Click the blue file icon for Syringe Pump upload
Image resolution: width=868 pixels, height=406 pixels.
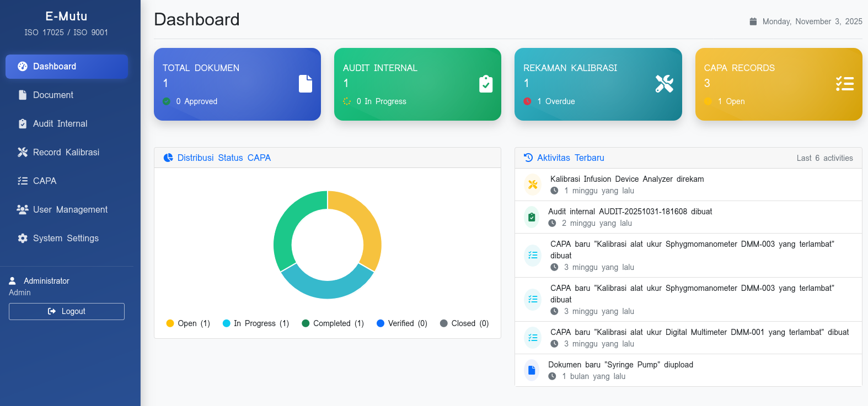click(532, 370)
